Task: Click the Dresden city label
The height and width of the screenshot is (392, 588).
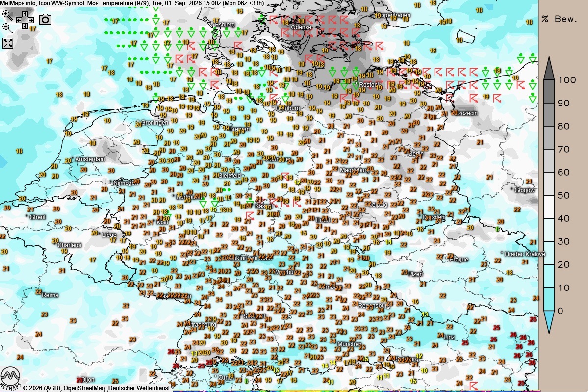Action: (433, 217)
